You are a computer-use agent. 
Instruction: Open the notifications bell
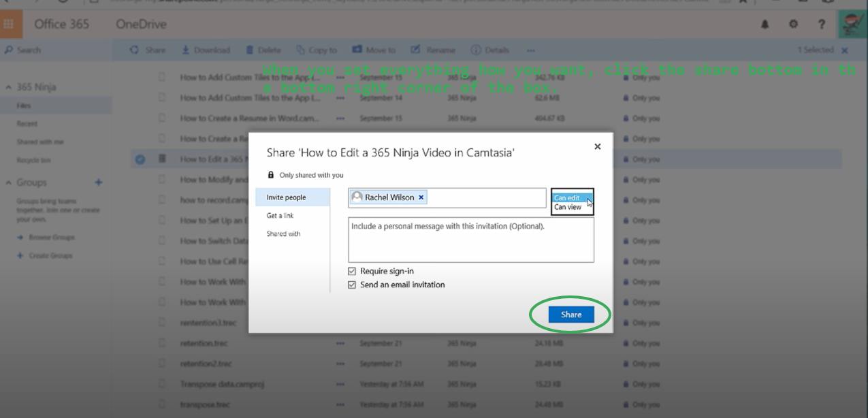click(765, 25)
